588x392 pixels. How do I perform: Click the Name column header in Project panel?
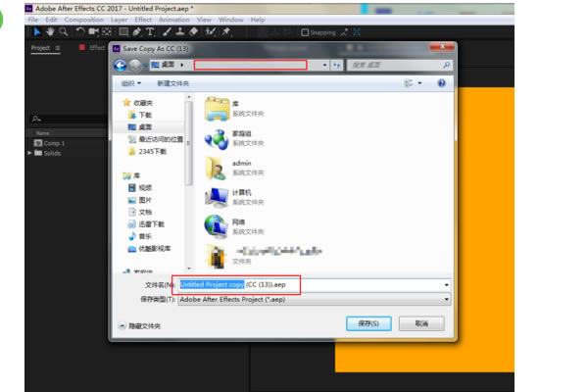point(43,133)
